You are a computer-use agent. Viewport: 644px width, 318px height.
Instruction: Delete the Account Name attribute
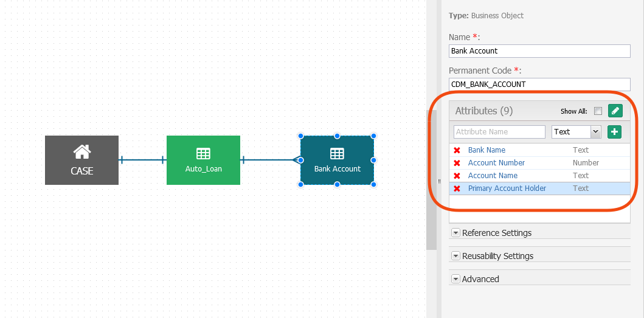coord(457,176)
